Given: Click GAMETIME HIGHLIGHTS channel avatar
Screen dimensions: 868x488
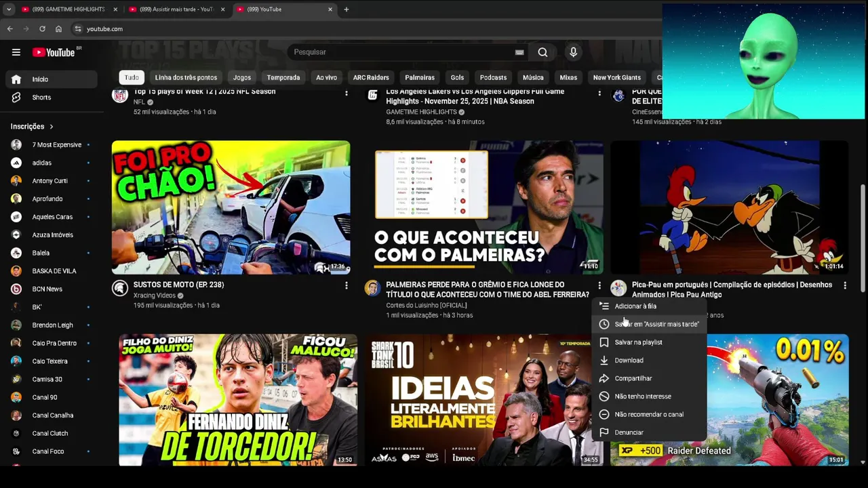Looking at the screenshot, I should [372, 95].
